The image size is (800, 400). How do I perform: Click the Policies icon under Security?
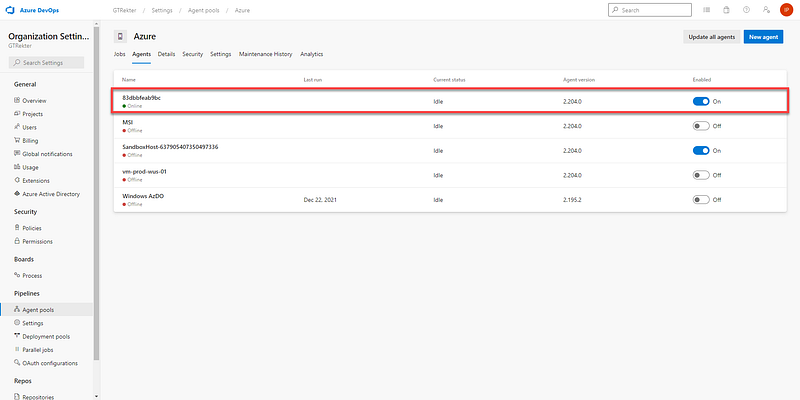click(17, 228)
